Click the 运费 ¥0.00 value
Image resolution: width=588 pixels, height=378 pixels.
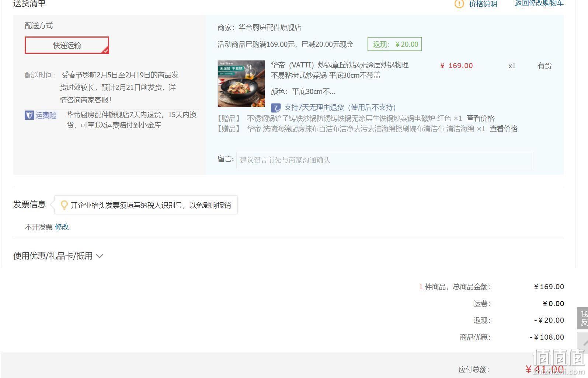click(553, 304)
